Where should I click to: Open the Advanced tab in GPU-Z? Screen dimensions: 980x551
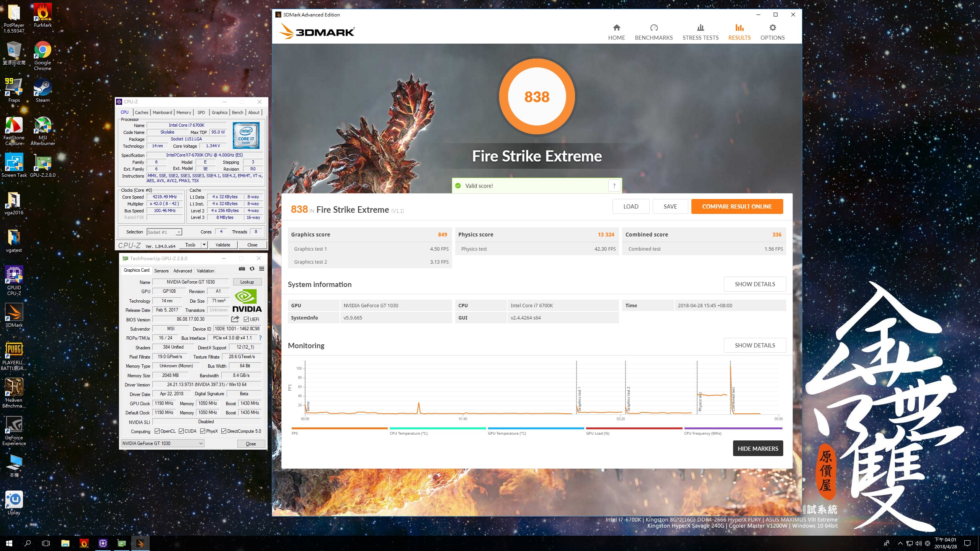(x=183, y=271)
